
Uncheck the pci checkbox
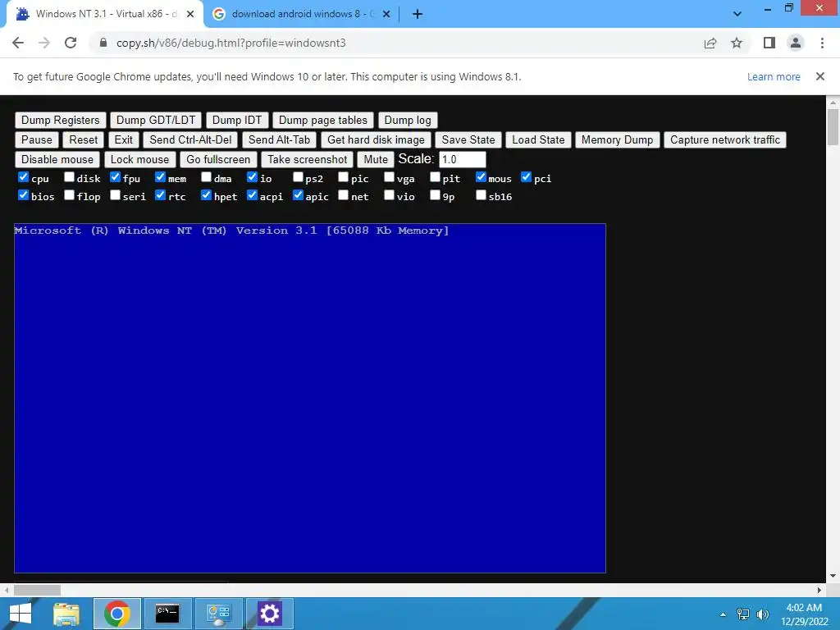click(x=526, y=177)
